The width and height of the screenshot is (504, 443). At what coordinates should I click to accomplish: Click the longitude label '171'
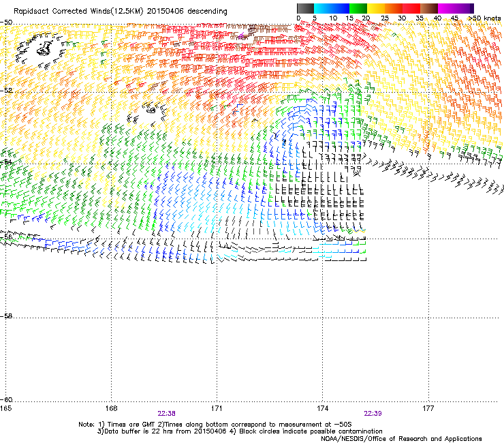[217, 408]
